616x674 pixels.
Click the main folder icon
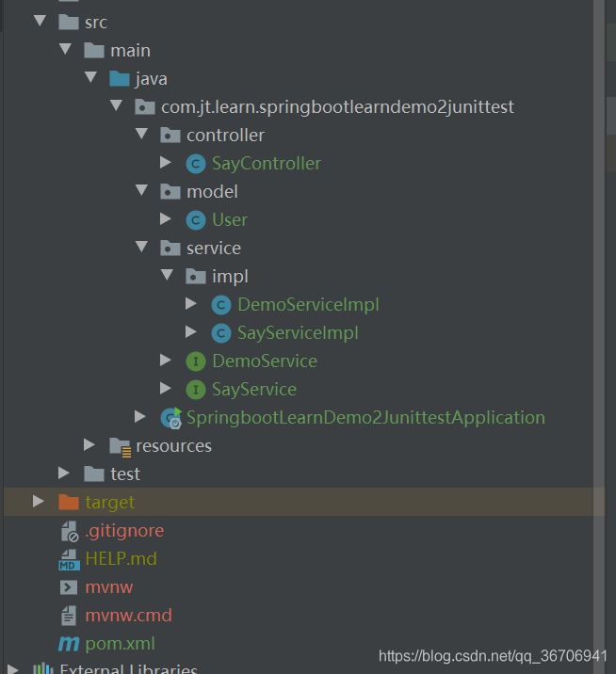(x=94, y=50)
